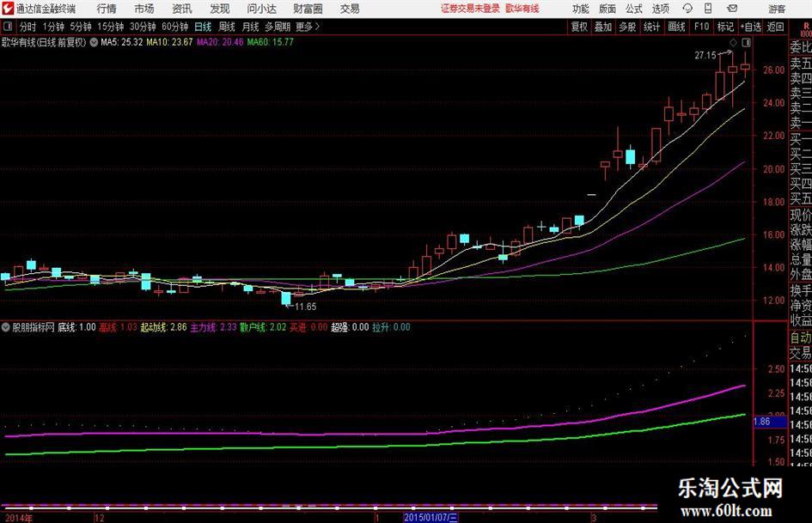Open the 财富圈 menu
Viewport: 812px width, 523px height.
[x=308, y=9]
